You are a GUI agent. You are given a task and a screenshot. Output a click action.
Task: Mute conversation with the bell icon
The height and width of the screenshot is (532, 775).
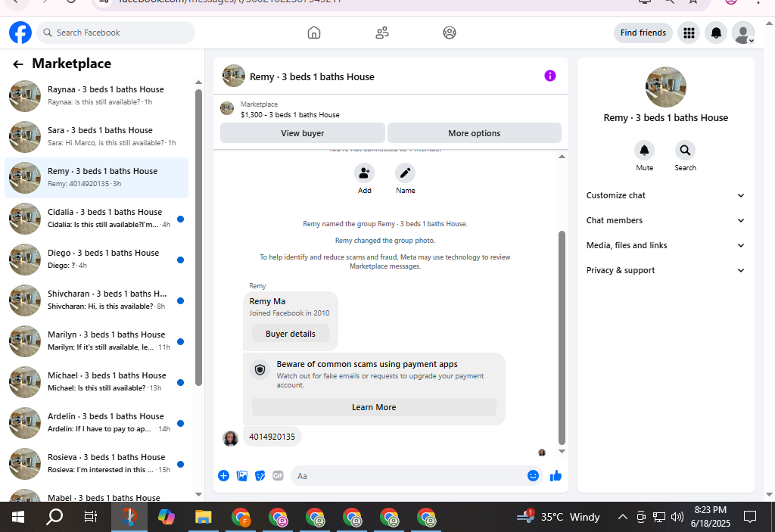pyautogui.click(x=645, y=151)
